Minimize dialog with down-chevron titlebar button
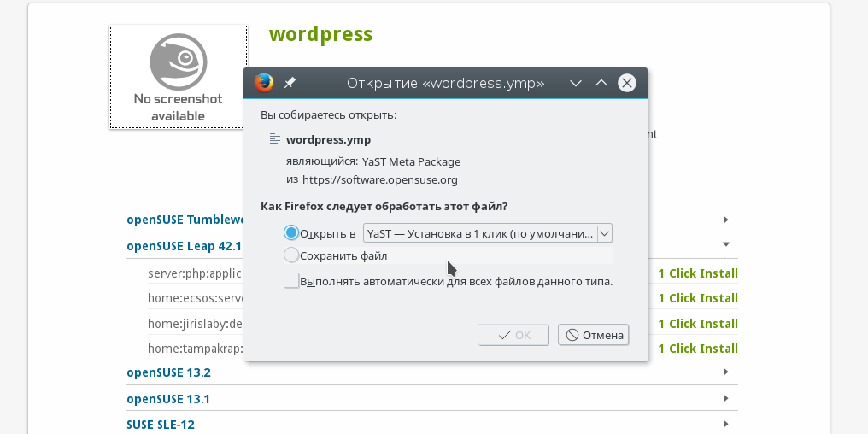The height and width of the screenshot is (434, 868). tap(576, 83)
